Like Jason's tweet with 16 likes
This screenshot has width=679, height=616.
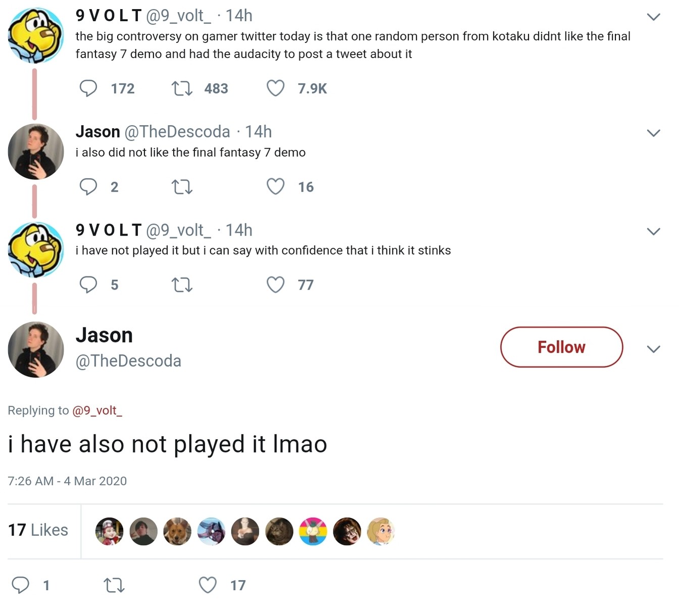tap(275, 186)
